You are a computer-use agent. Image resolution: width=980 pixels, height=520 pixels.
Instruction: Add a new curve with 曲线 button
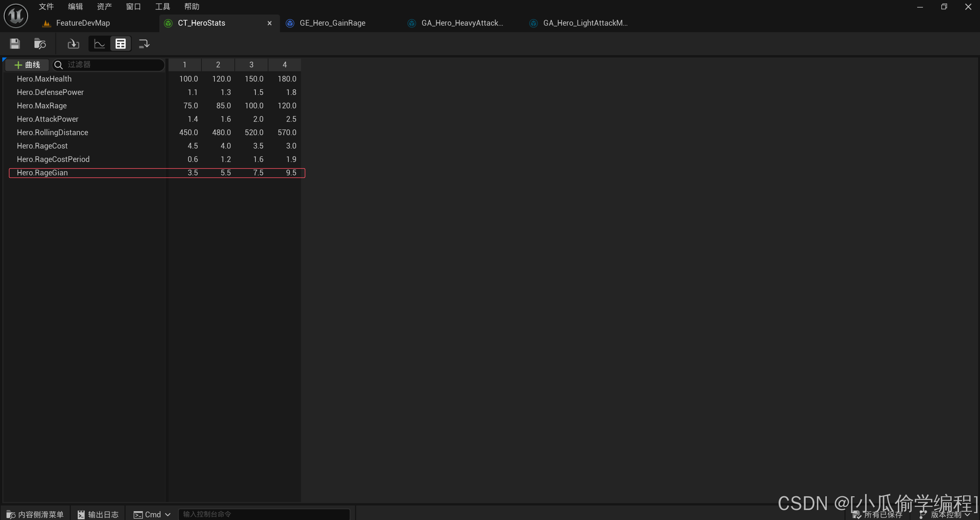pos(27,65)
